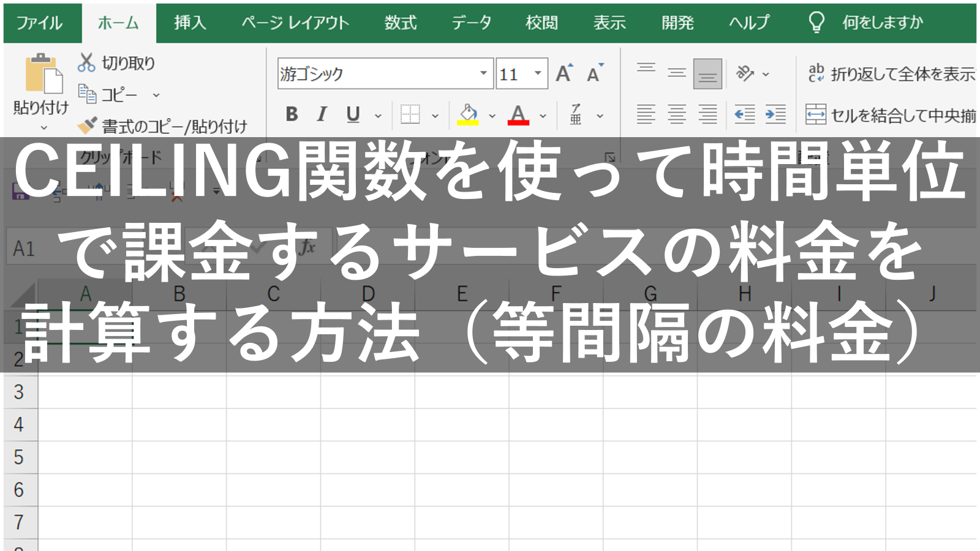Viewport: 980px width, 551px height.
Task: Align text left
Action: point(646,114)
